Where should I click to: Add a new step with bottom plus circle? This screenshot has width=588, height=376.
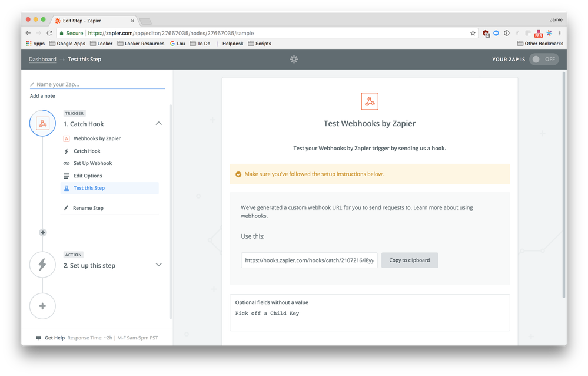pyautogui.click(x=43, y=306)
